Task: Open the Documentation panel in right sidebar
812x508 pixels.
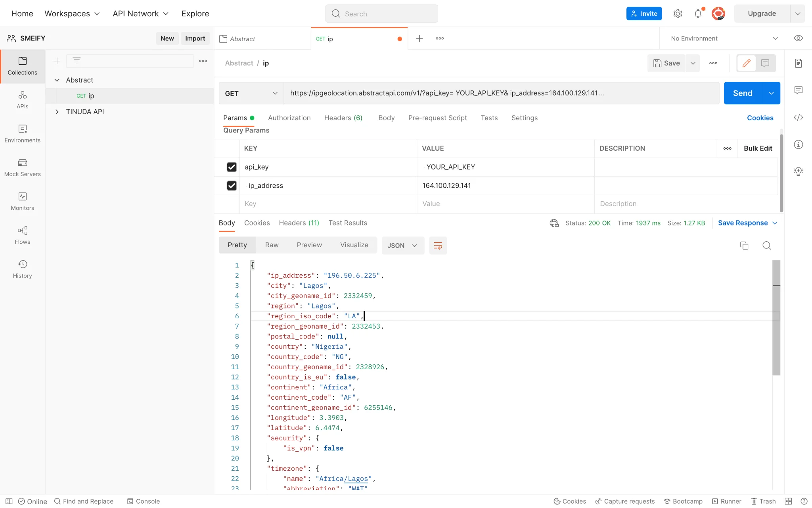Action: [x=798, y=63]
